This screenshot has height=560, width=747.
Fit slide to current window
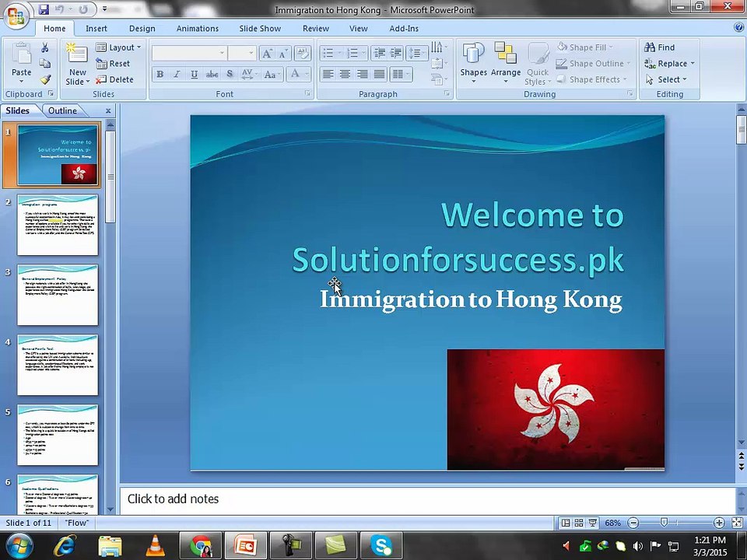coord(737,523)
